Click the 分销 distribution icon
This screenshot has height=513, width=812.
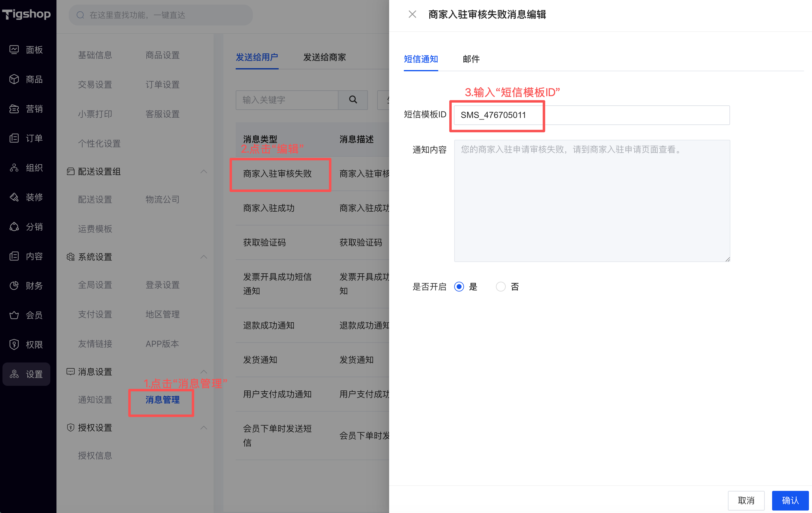(x=14, y=226)
